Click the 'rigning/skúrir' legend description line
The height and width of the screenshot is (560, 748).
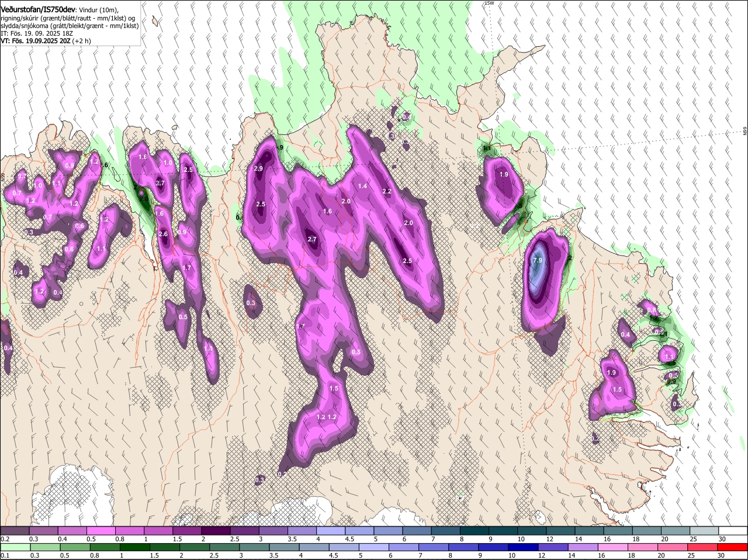tap(69, 18)
